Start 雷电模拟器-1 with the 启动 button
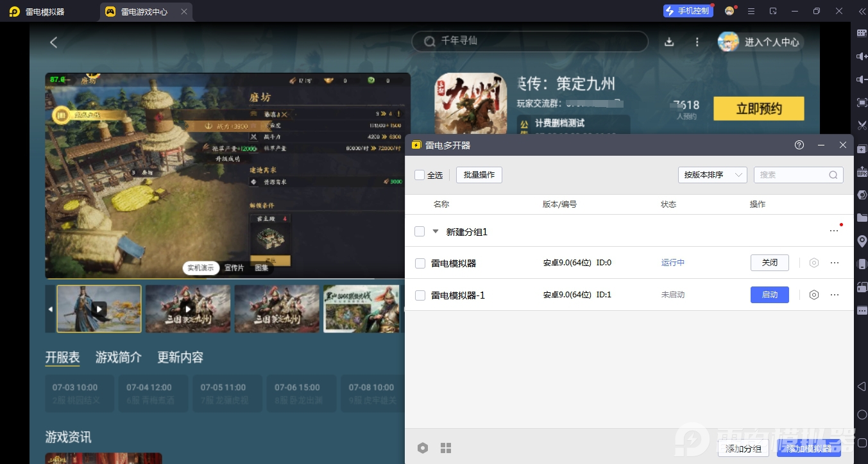Viewport: 868px width, 464px height. coord(769,295)
